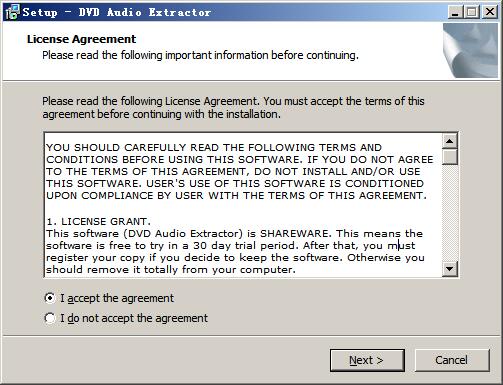Click the wizard header image at top right
The image size is (503, 385).
[470, 50]
